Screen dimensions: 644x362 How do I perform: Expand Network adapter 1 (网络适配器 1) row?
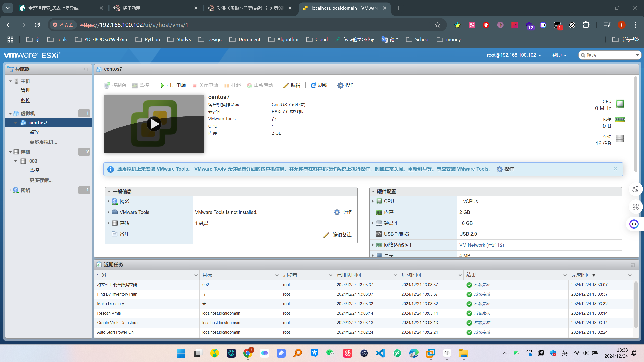click(373, 245)
